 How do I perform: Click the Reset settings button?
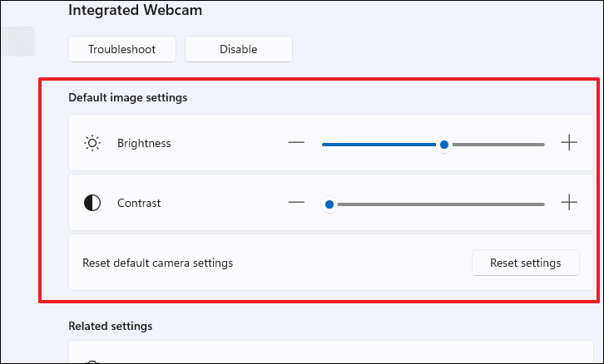pyautogui.click(x=526, y=263)
